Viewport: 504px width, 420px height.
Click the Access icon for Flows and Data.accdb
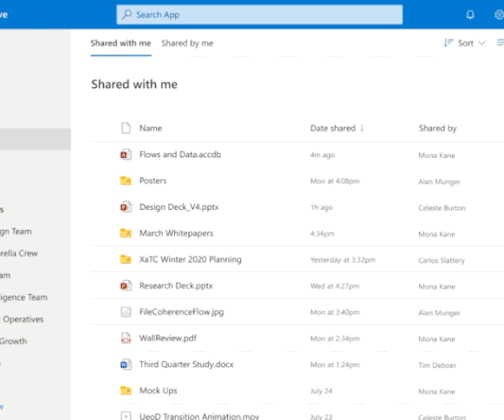tap(125, 155)
